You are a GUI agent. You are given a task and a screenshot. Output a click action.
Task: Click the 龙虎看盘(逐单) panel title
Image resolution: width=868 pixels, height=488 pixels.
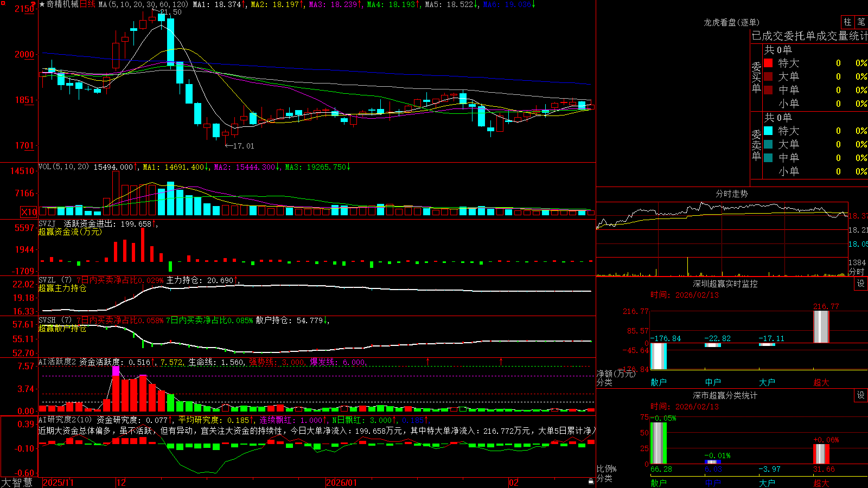[x=732, y=22]
